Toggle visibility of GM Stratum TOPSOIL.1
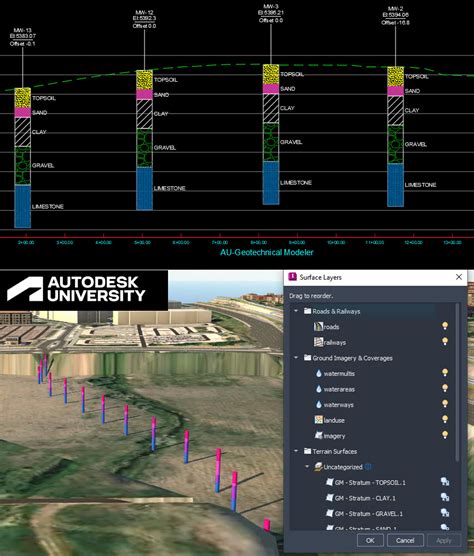This screenshot has height=556, width=474. click(x=445, y=482)
